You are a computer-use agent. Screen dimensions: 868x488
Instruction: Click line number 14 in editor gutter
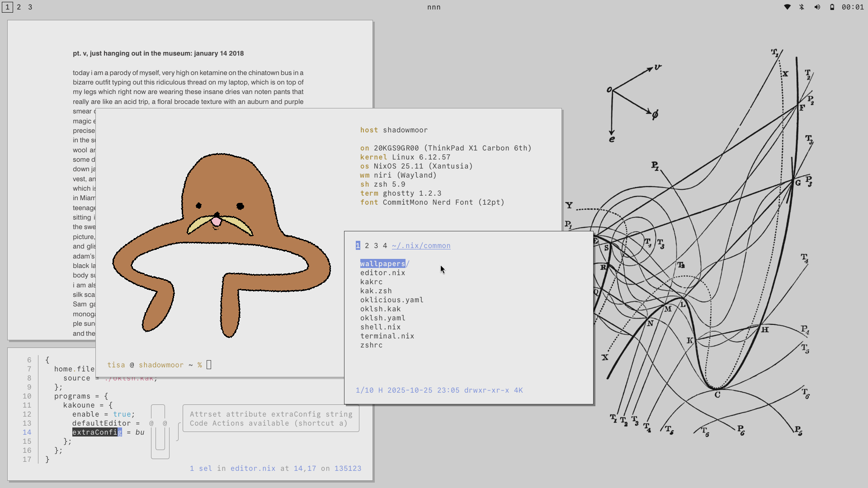(x=27, y=432)
